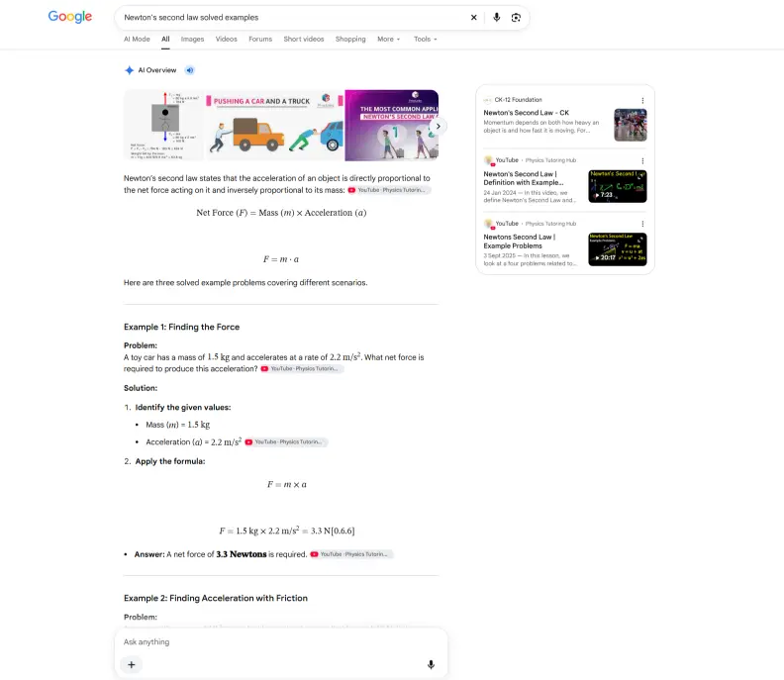Click the 3.3 Newtons answer text

pyautogui.click(x=241, y=554)
